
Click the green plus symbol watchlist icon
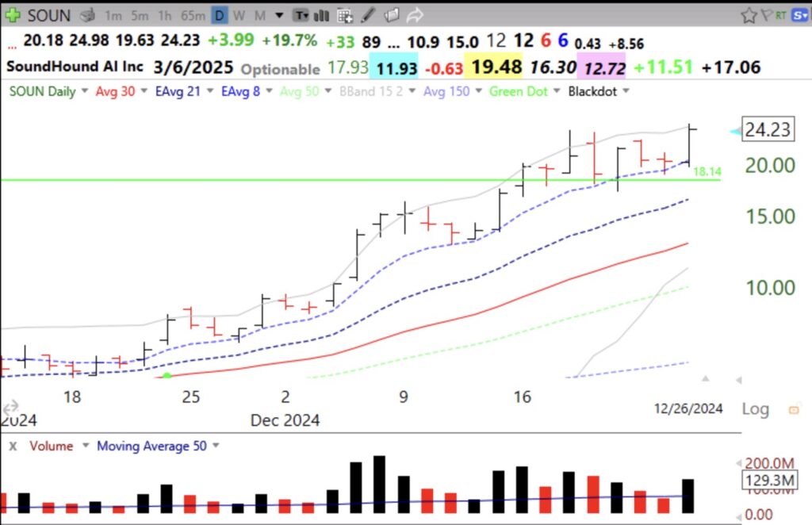tap(13, 15)
